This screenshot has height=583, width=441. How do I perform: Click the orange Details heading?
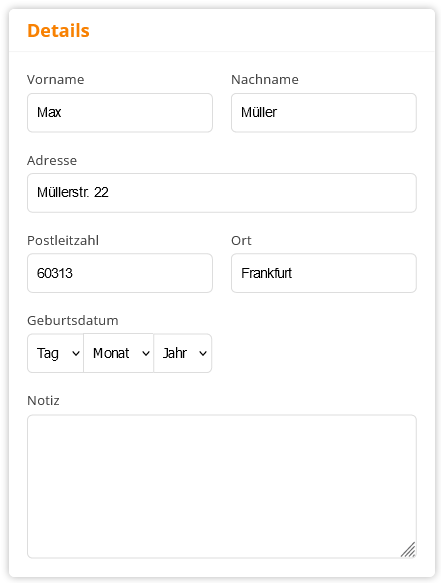coord(58,31)
